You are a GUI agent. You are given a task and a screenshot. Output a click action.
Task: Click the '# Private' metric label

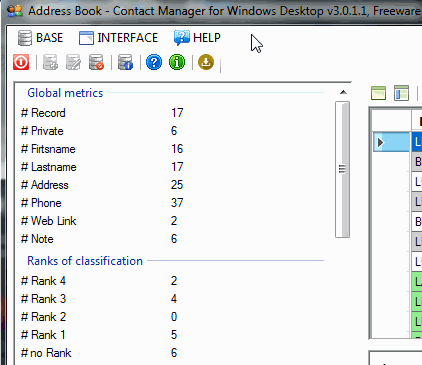point(42,131)
